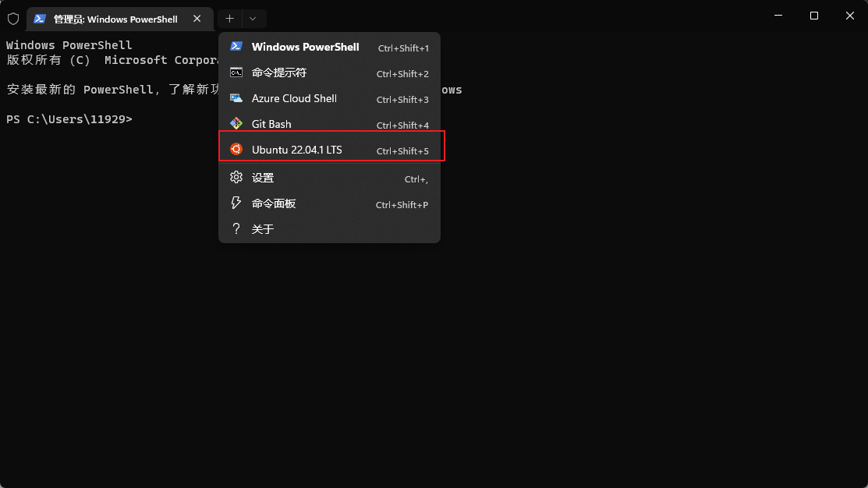
Task: Open 命令提示符 profile from menu
Action: pyautogui.click(x=329, y=72)
